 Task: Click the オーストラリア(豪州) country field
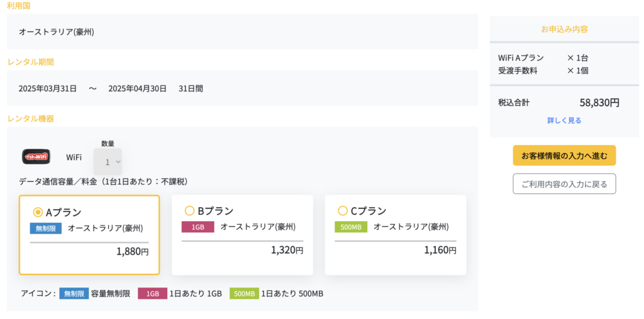tap(57, 31)
